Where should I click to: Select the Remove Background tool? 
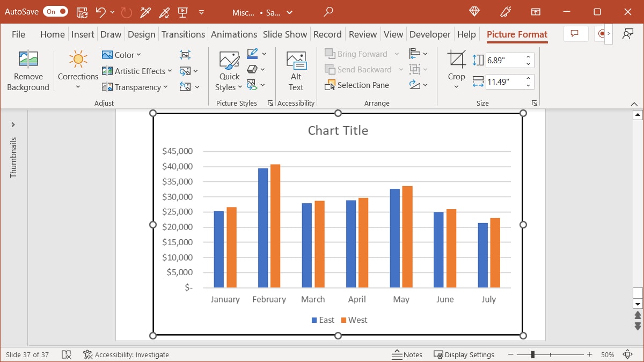[x=28, y=70]
